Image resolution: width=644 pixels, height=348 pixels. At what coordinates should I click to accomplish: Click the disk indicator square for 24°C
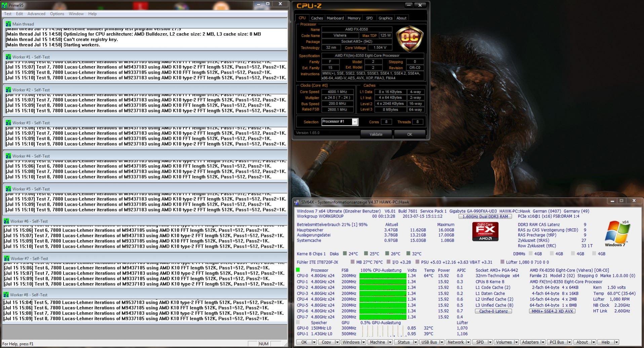click(345, 254)
